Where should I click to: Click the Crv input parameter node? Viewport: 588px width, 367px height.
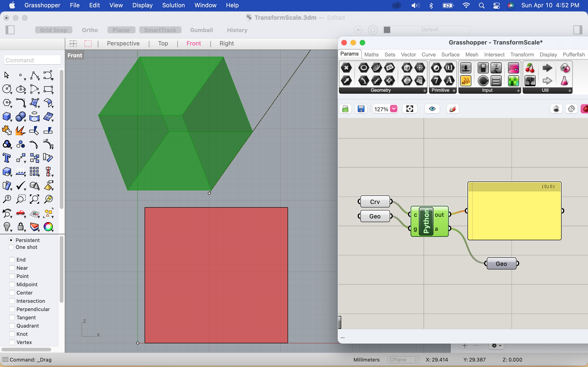coord(374,202)
